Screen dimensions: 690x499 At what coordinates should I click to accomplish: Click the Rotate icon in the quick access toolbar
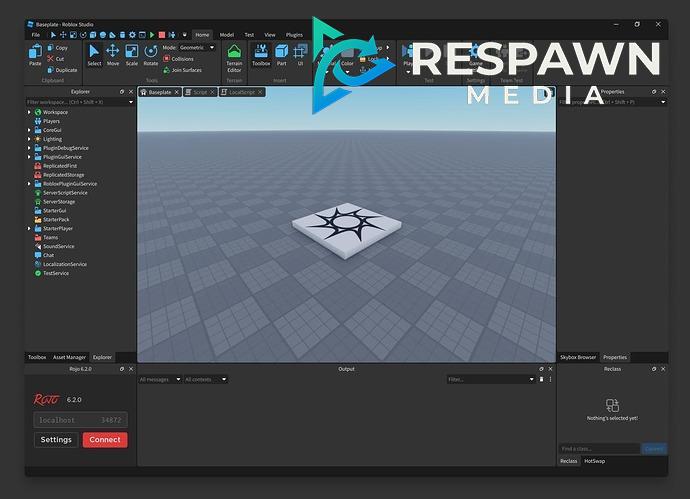click(x=83, y=35)
